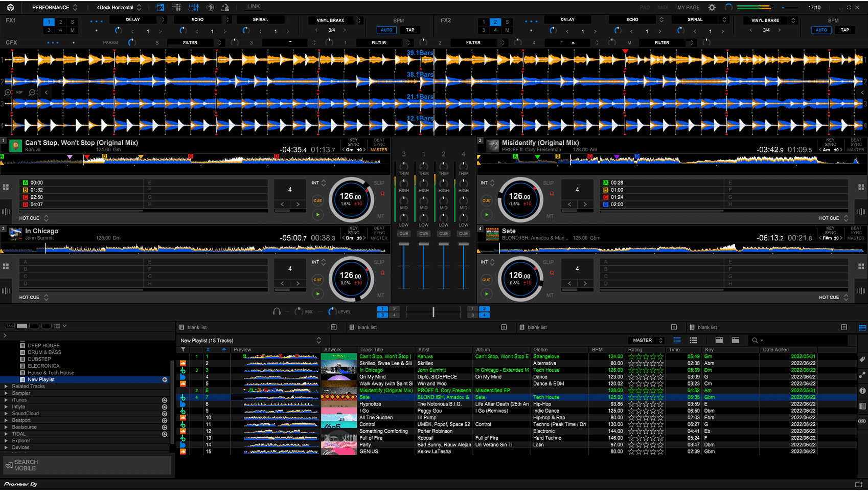Viewport: 868px width, 496px height.
Task: Open the search magnifier in browser
Action: (x=755, y=340)
